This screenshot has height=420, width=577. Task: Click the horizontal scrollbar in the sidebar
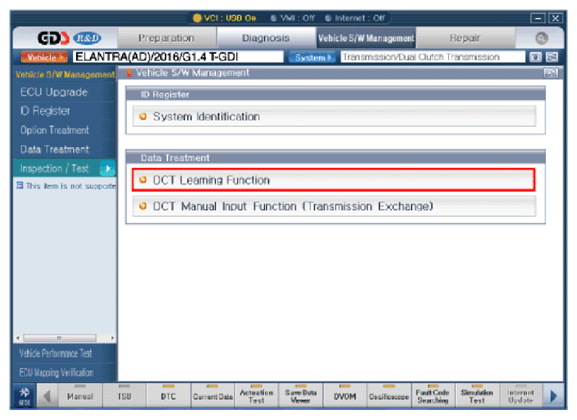tap(65, 338)
